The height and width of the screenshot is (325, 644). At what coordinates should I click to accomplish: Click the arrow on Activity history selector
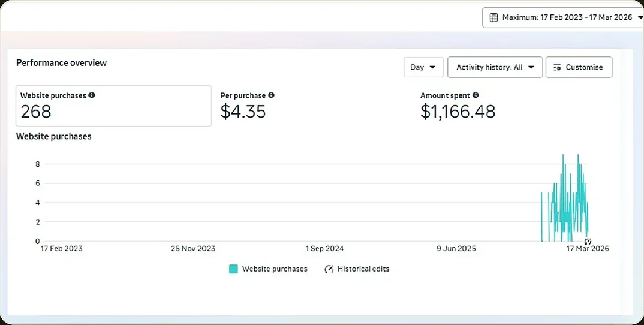[531, 67]
